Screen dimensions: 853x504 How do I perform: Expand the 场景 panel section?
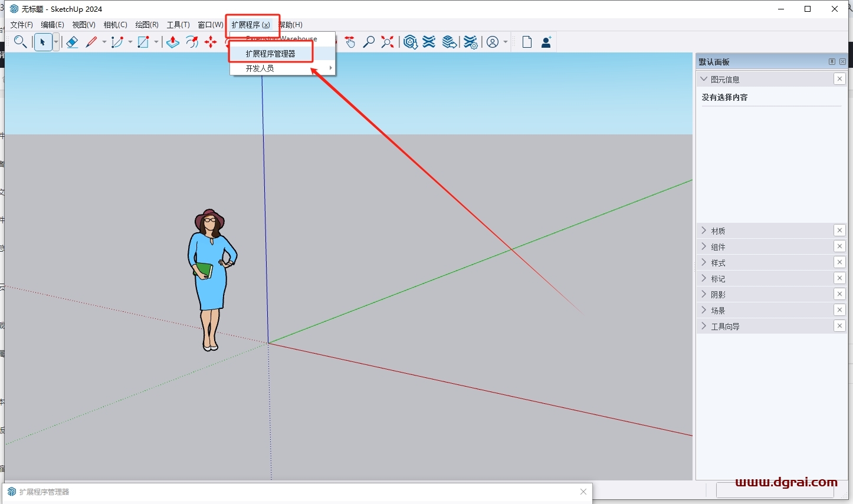704,310
